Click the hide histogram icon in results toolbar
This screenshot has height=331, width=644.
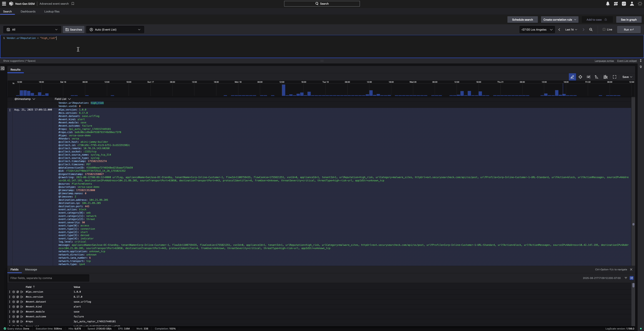[605, 77]
